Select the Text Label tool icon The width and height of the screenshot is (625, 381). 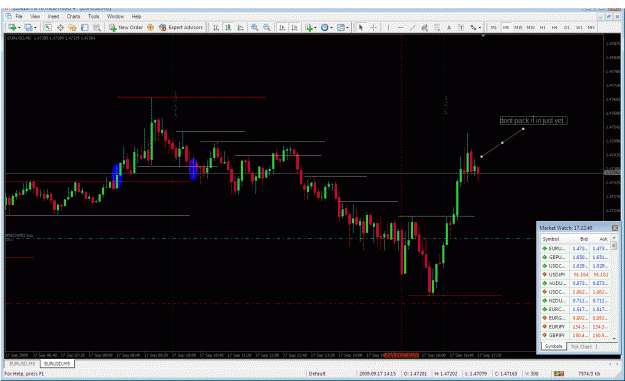tap(461, 27)
